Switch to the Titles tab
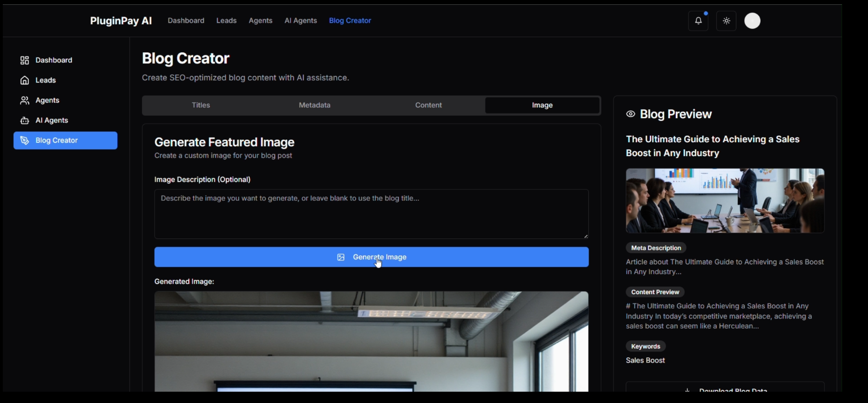This screenshot has width=868, height=403. (x=201, y=105)
